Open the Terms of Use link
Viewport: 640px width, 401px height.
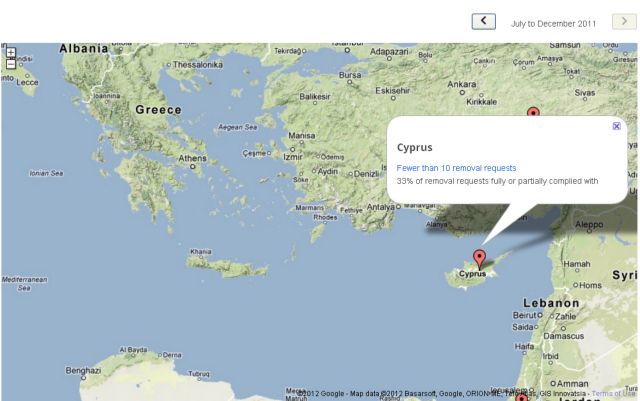point(613,394)
